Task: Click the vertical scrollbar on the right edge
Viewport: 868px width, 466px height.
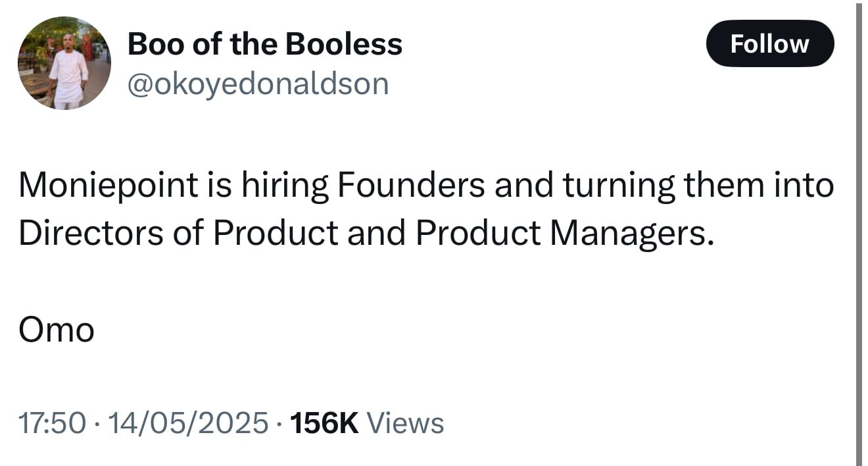Action: click(x=859, y=234)
